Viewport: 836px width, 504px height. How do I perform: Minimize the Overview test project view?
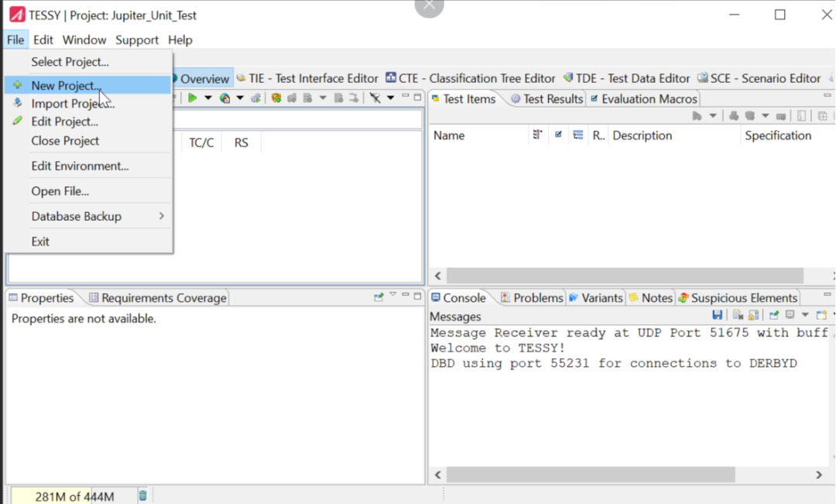pos(405,97)
